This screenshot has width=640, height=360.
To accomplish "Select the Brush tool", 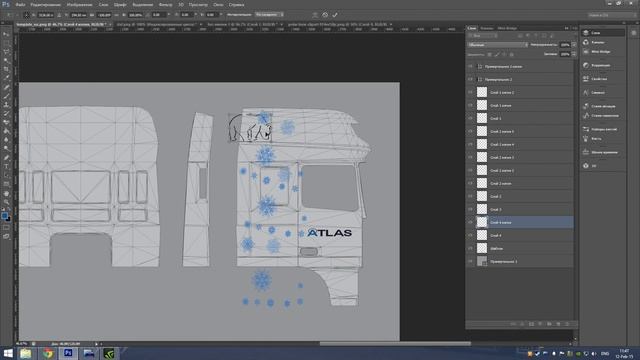I will [x=6, y=96].
